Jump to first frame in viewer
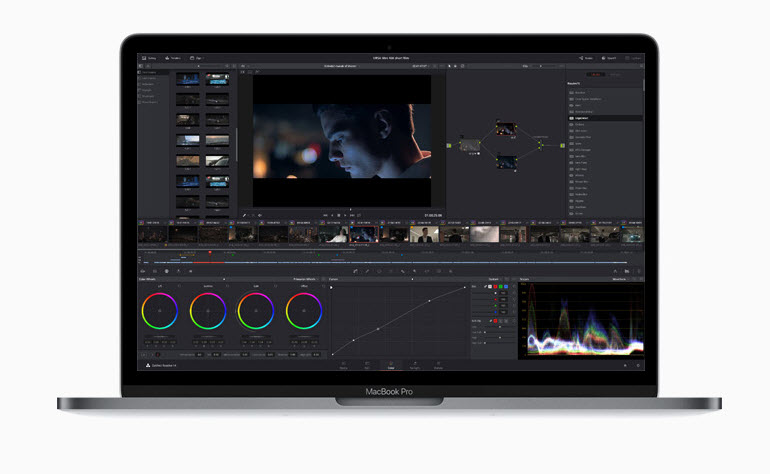770x474 pixels. [x=325, y=215]
